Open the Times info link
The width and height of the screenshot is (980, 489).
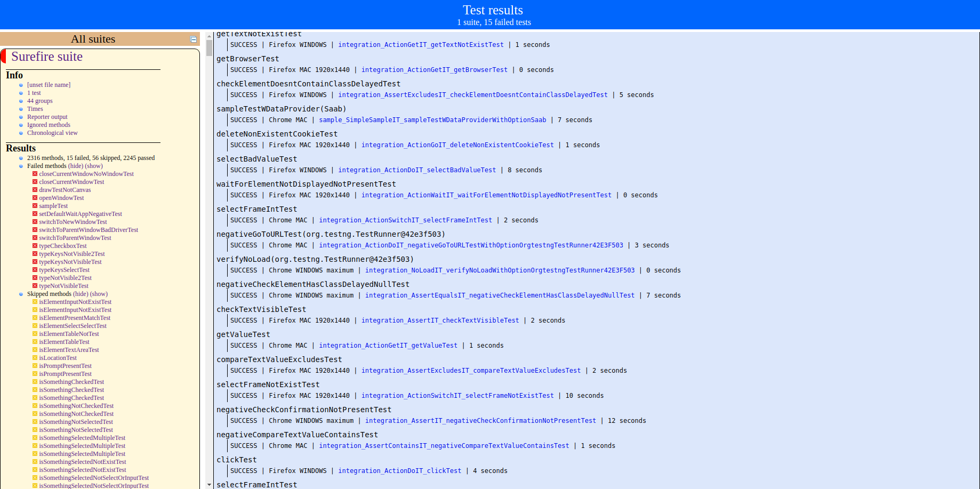(x=35, y=109)
